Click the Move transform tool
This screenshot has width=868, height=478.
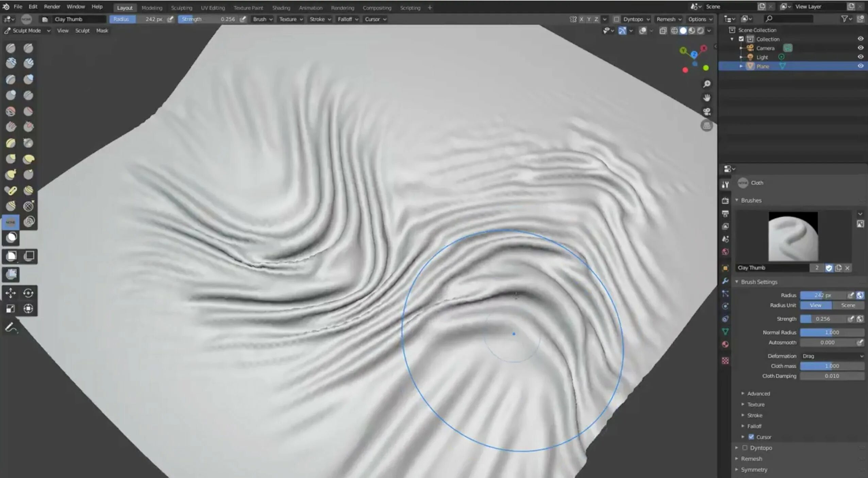[10, 293]
